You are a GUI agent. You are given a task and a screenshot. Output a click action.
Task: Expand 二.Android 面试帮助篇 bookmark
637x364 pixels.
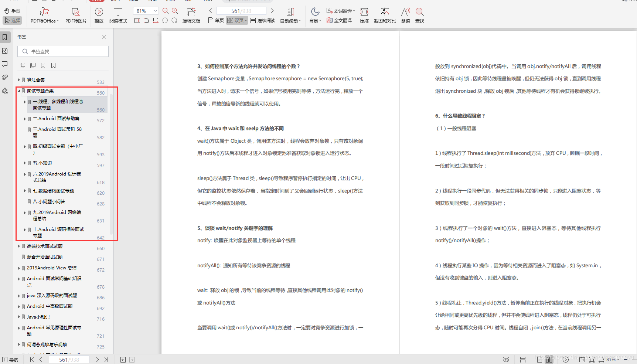coord(25,119)
